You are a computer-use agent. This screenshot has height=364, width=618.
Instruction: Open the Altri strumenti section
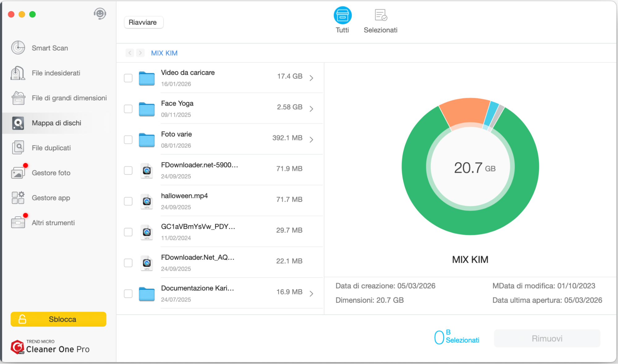tap(59, 223)
